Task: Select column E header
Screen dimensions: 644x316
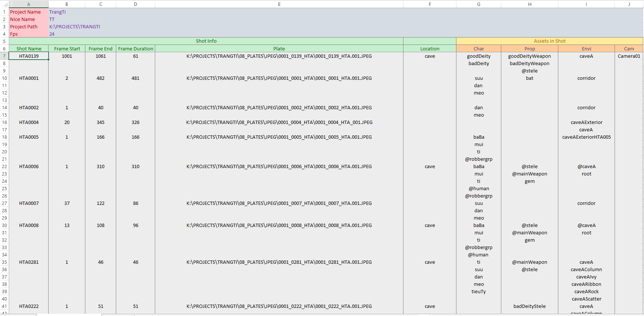Action: tap(279, 4)
